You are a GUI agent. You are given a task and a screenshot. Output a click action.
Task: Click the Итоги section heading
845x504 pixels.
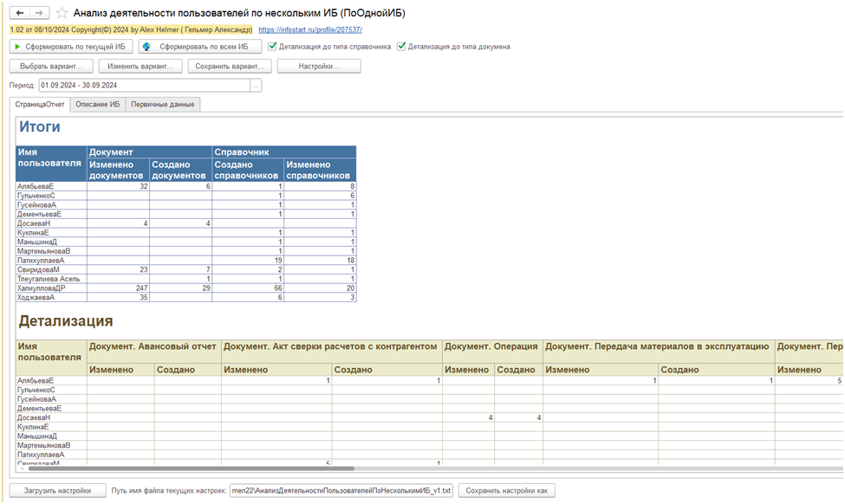[x=40, y=126]
